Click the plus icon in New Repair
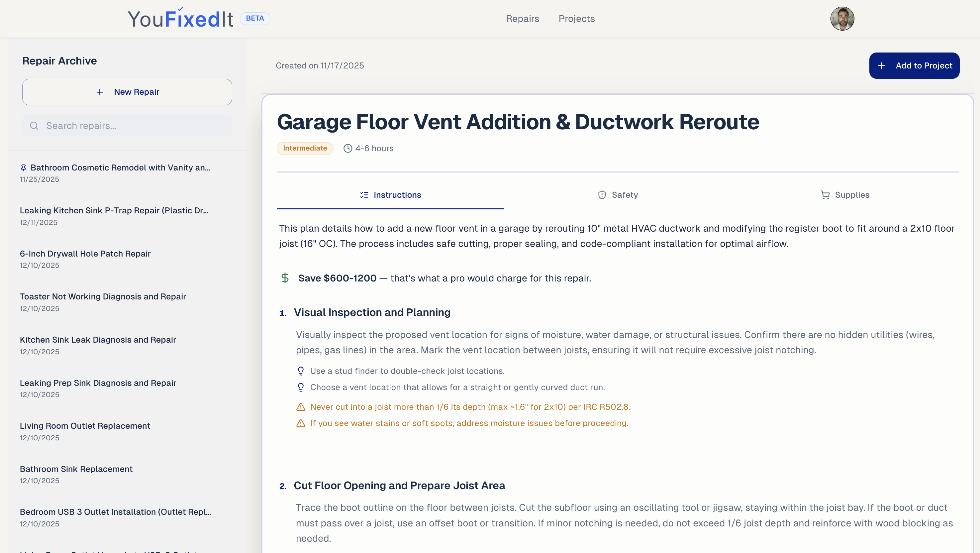This screenshot has width=980, height=553. (x=100, y=92)
